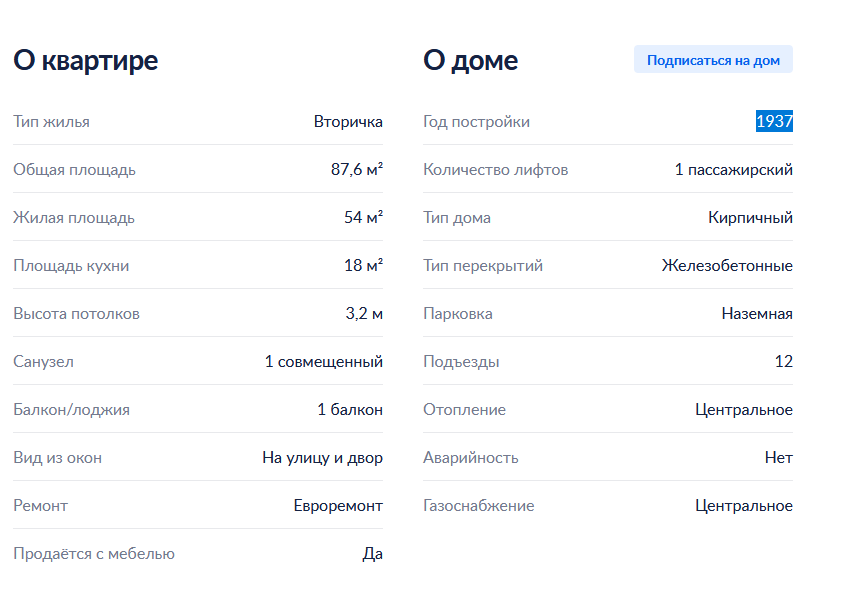
Task: Click the "1 совмещенный" bathroom value
Action: (323, 362)
